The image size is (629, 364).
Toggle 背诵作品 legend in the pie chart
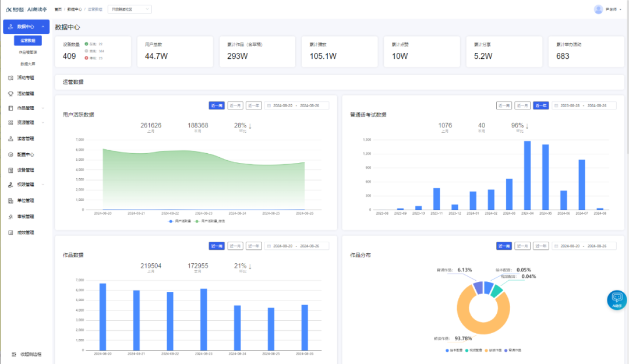pyautogui.click(x=513, y=351)
